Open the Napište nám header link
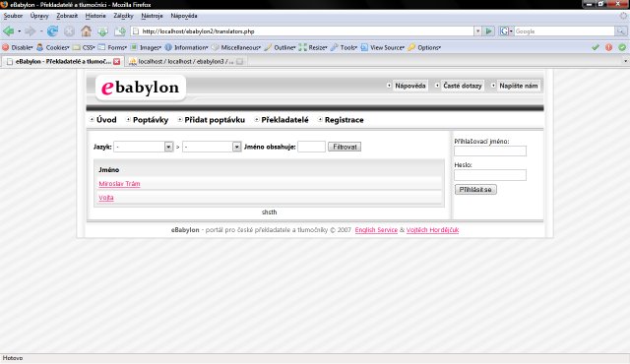This screenshot has height=364, width=630. pos(519,86)
